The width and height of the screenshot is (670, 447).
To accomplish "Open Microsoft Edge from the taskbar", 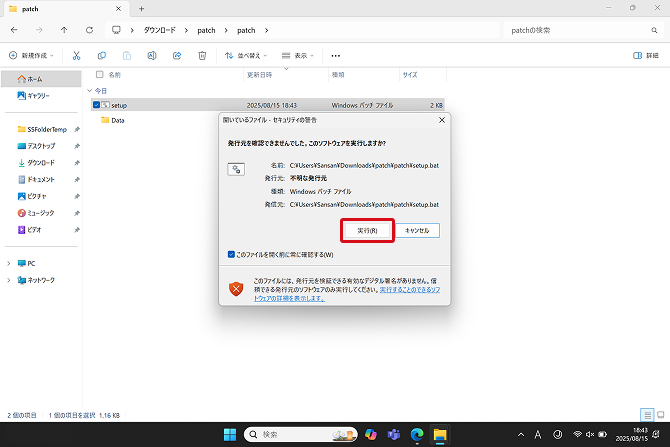I will pyautogui.click(x=417, y=435).
